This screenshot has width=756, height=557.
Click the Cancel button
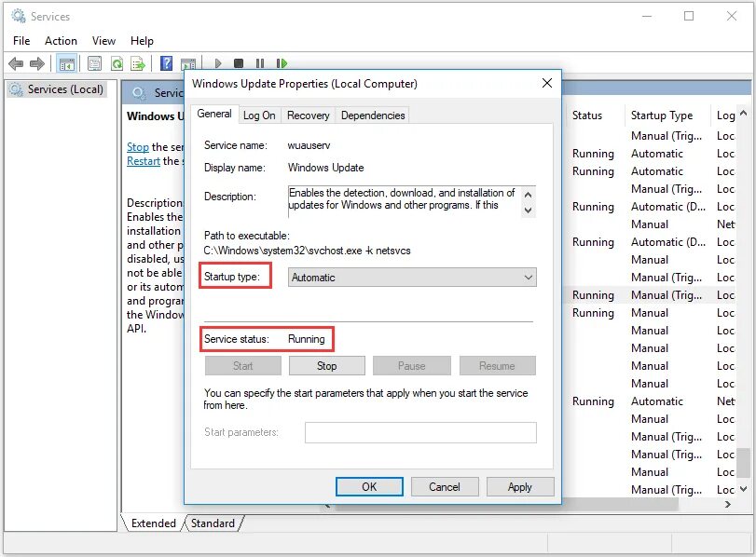pyautogui.click(x=445, y=486)
